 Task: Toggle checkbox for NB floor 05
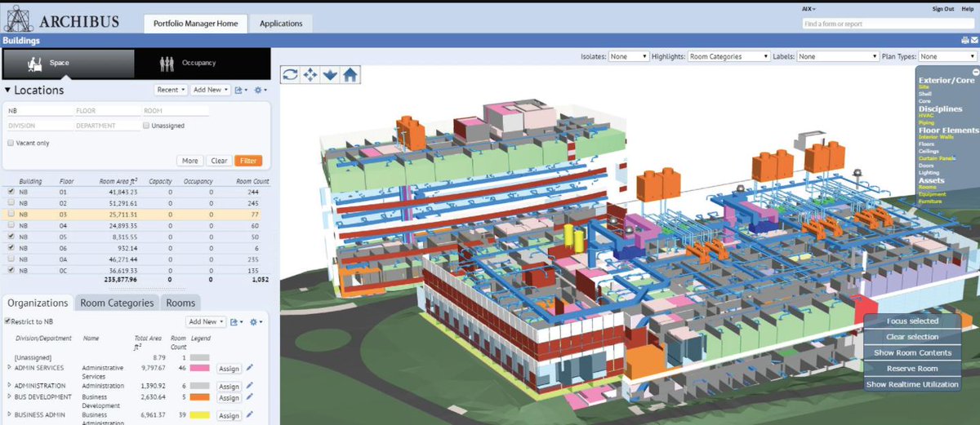(11, 236)
